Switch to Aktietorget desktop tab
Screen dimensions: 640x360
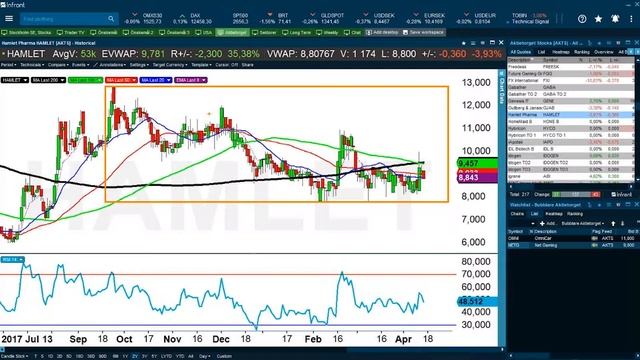232,32
